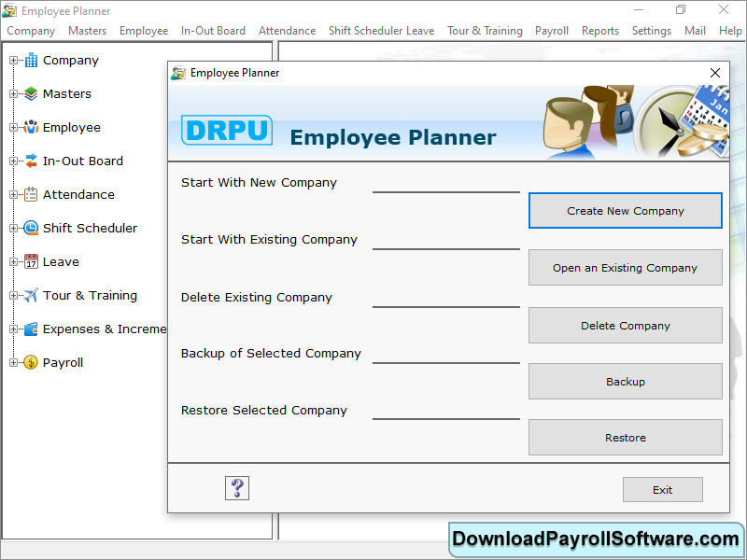The height and width of the screenshot is (560, 747).
Task: Select the Employee label in tree
Action: (72, 128)
